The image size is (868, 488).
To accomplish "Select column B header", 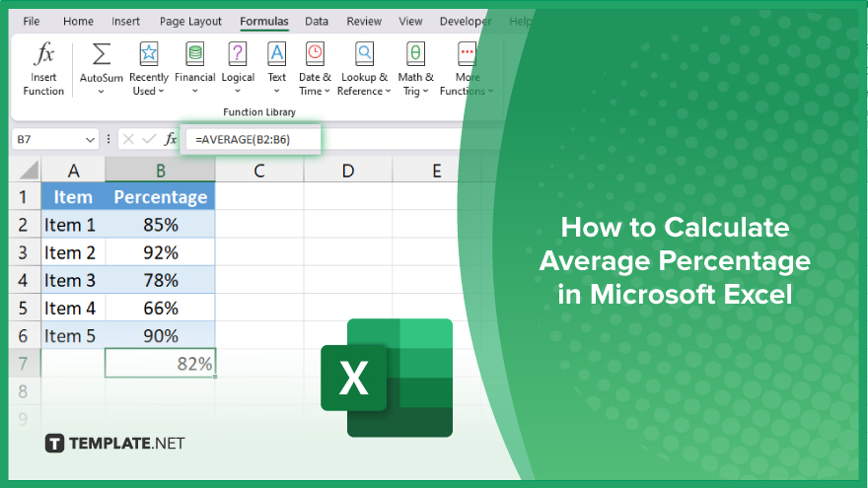I will tap(161, 171).
